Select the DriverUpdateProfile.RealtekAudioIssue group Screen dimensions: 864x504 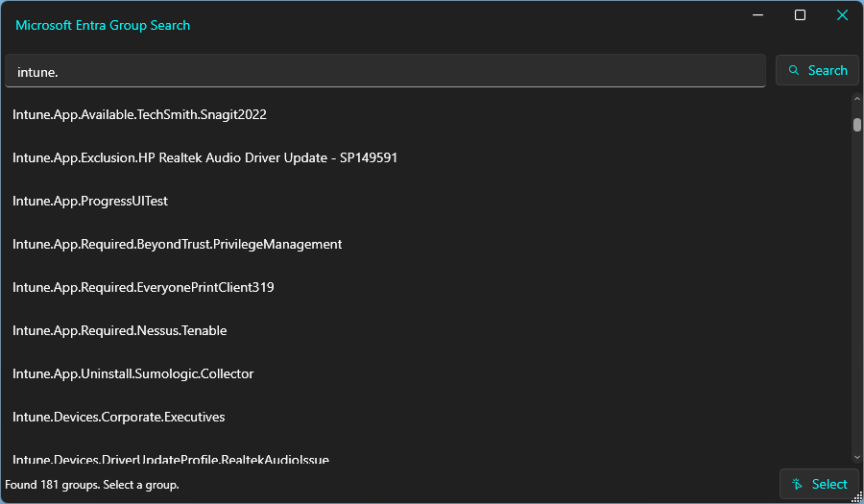tap(170, 459)
